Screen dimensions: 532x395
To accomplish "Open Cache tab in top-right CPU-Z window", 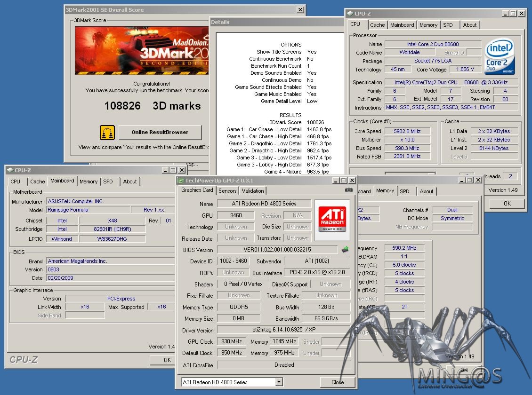I will [x=377, y=25].
